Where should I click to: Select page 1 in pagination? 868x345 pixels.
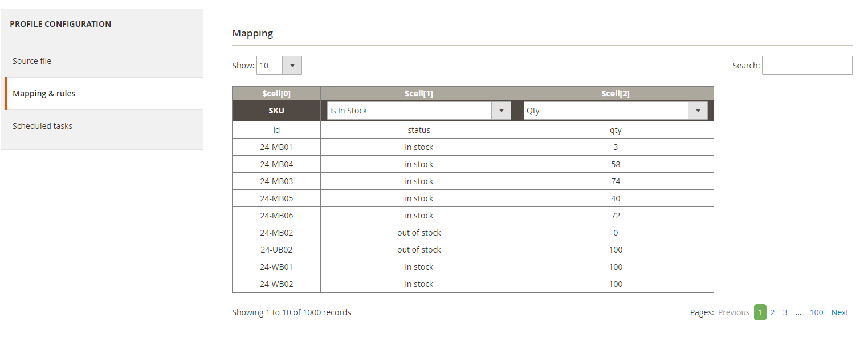point(760,312)
